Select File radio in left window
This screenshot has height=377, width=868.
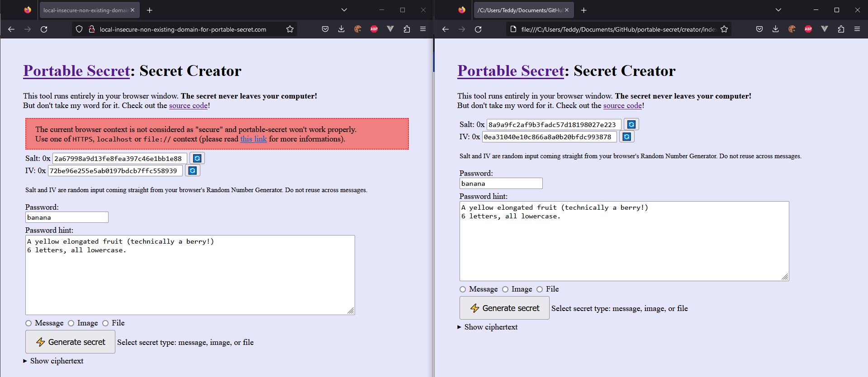click(105, 323)
